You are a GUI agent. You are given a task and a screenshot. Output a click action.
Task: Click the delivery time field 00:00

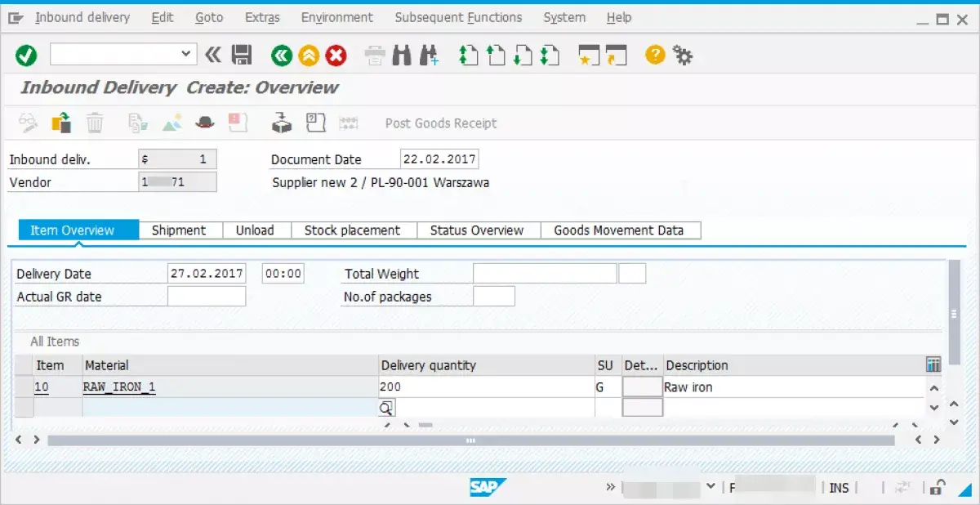(x=283, y=274)
